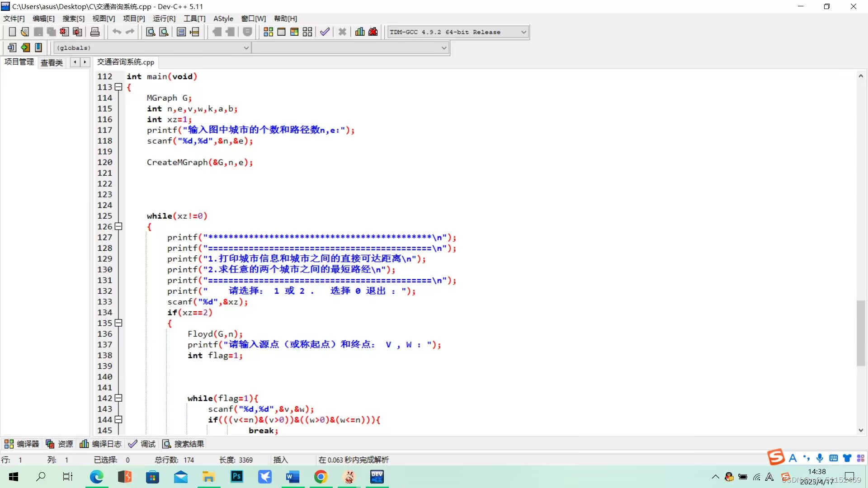Open the 窗口[W] menu
Screen dimensions: 868x488
click(253, 19)
